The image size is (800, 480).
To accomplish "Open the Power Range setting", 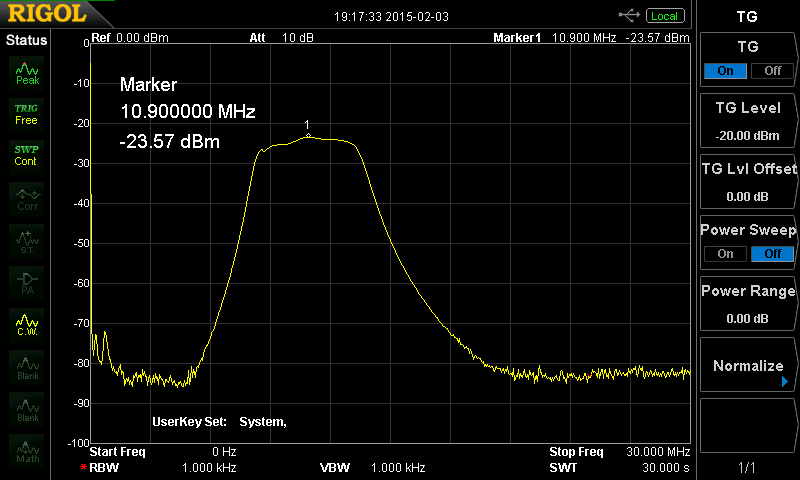I will coord(747,304).
